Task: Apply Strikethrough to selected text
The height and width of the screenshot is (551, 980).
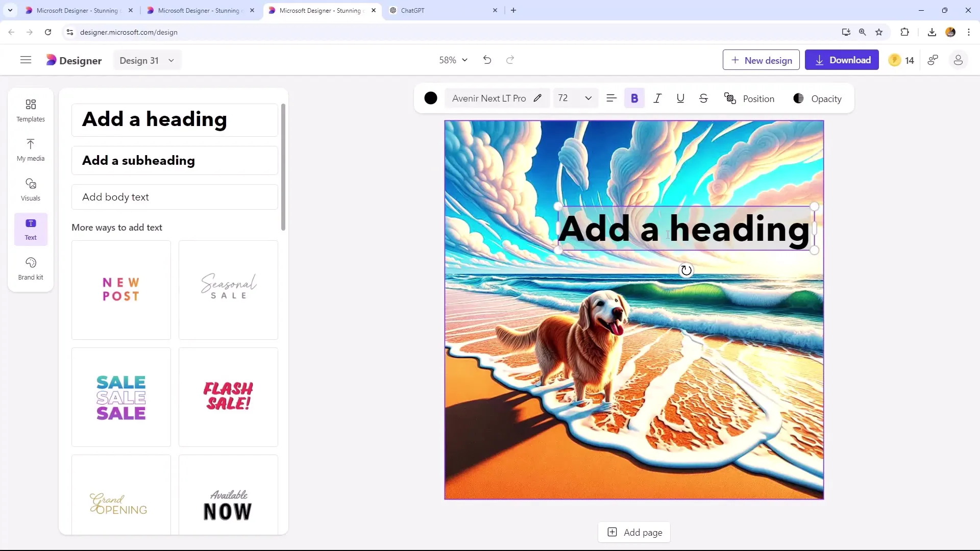Action: click(x=703, y=99)
